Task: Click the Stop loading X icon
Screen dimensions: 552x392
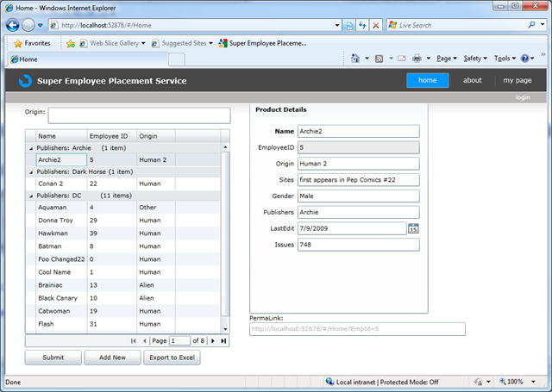Action: coord(376,26)
